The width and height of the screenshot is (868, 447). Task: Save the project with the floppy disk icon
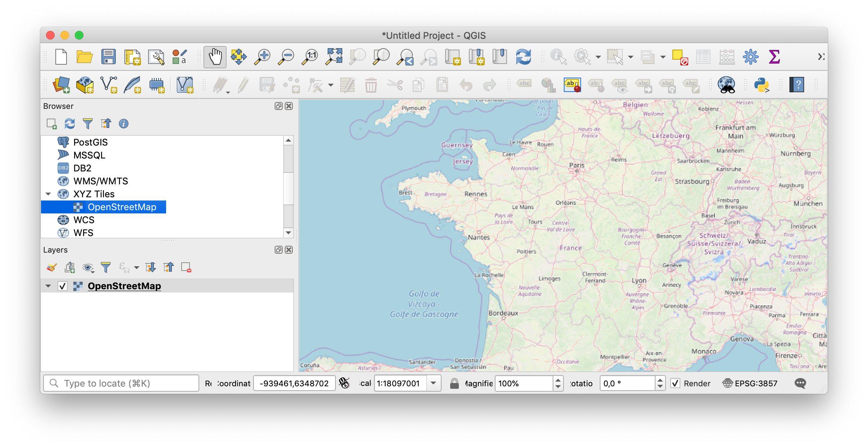[x=108, y=57]
